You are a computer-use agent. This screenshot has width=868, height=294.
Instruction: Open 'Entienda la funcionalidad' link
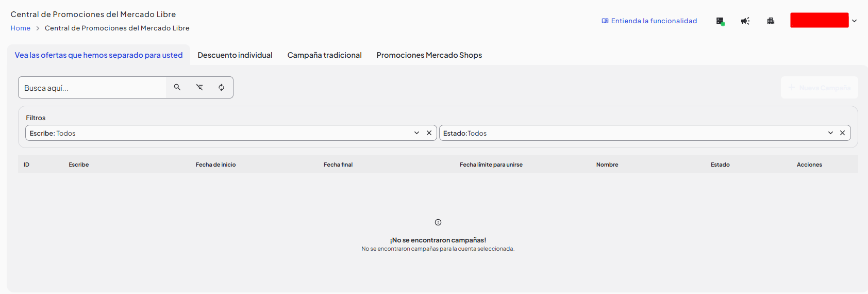(x=649, y=21)
